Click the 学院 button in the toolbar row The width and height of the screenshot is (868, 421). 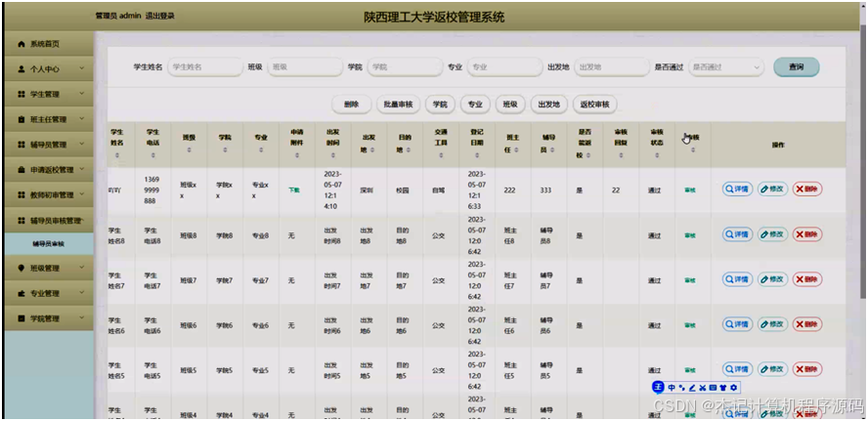click(440, 104)
